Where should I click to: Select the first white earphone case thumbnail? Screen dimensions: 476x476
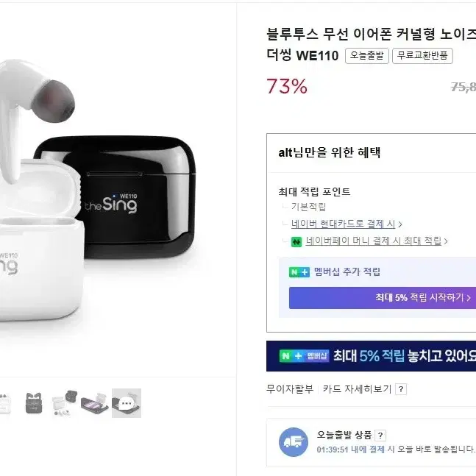pyautogui.click(x=5, y=403)
